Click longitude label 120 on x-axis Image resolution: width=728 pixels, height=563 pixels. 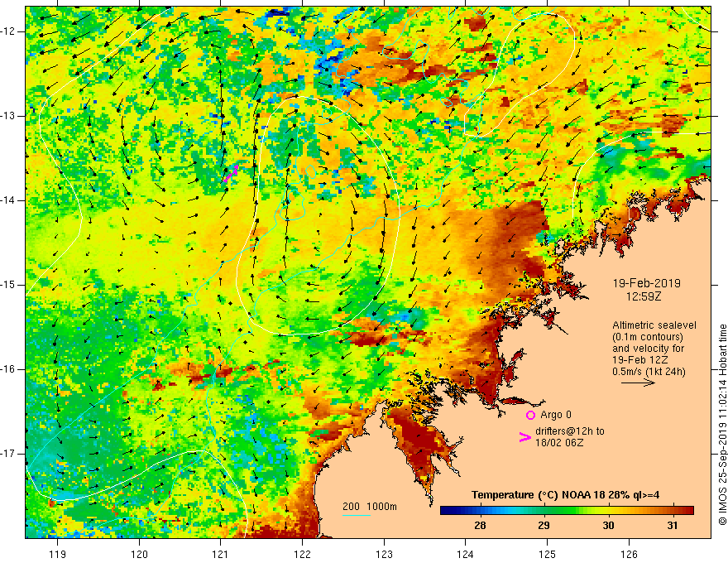(139, 554)
